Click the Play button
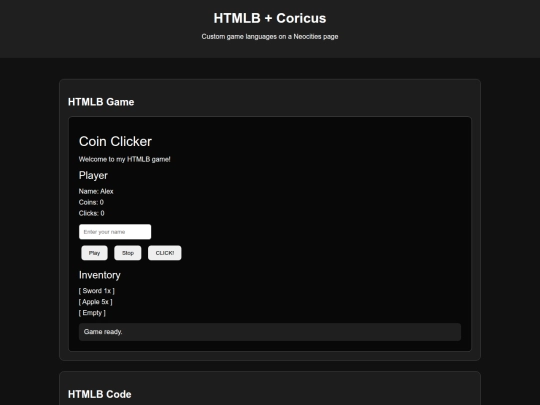 tap(94, 253)
